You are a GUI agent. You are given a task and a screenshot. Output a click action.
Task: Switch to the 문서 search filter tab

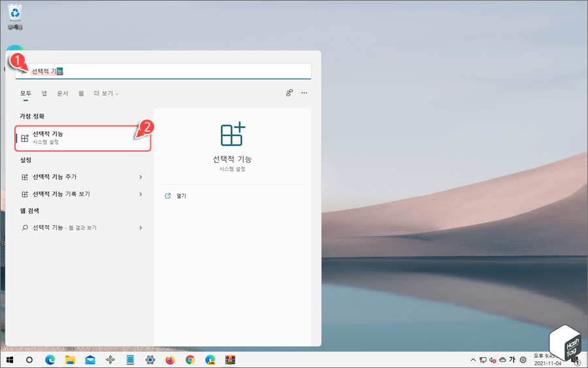63,93
